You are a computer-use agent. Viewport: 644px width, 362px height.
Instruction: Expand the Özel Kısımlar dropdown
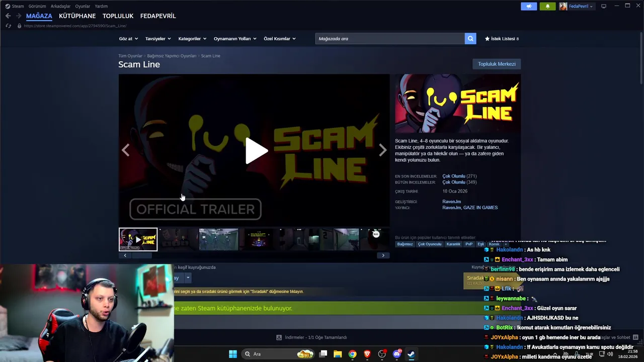(280, 39)
